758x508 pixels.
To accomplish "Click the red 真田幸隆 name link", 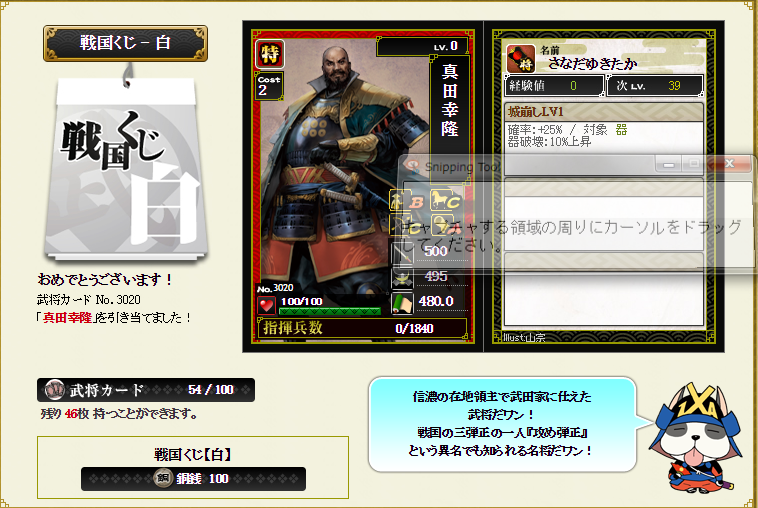I will point(67,318).
